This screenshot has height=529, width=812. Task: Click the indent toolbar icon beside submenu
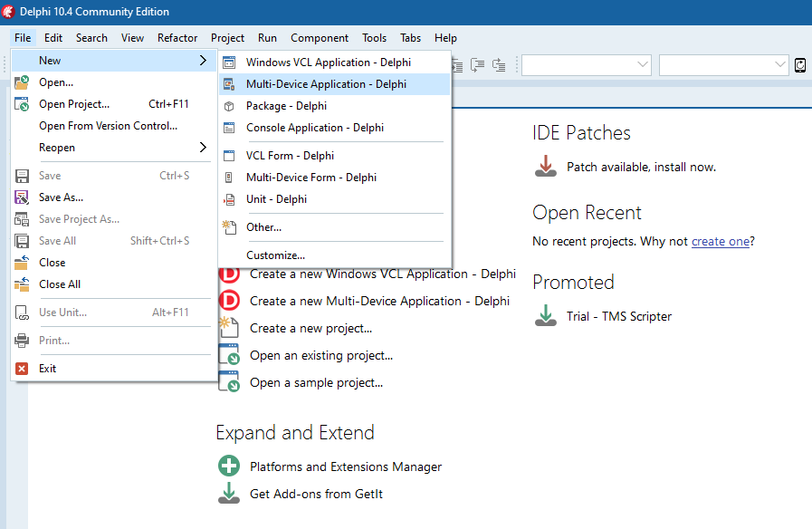click(457, 65)
